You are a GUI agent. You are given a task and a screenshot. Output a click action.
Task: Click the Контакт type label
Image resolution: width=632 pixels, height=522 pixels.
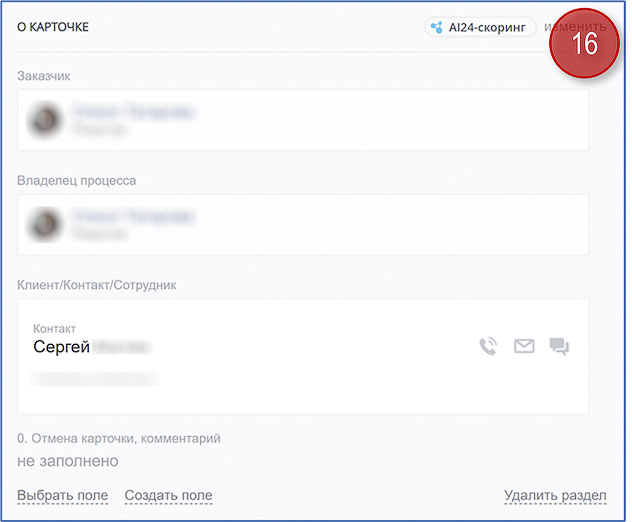54,329
